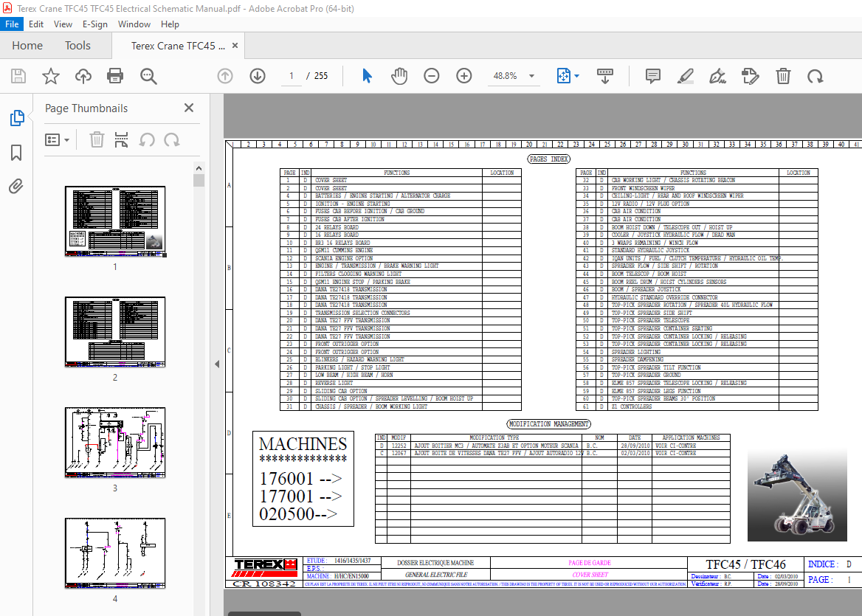Screen dimensions: 862x616
Task: Click the thumbnails panel scrollbar thumb
Action: click(x=199, y=180)
